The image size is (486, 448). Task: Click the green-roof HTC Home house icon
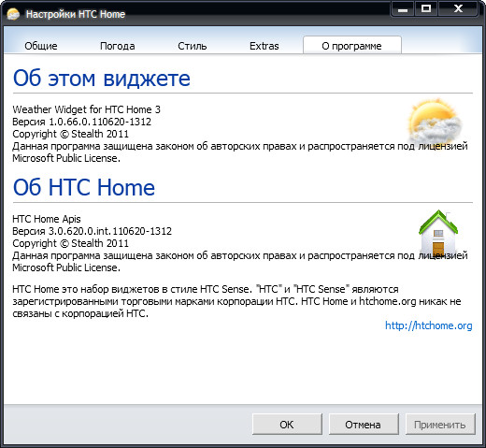(x=438, y=233)
